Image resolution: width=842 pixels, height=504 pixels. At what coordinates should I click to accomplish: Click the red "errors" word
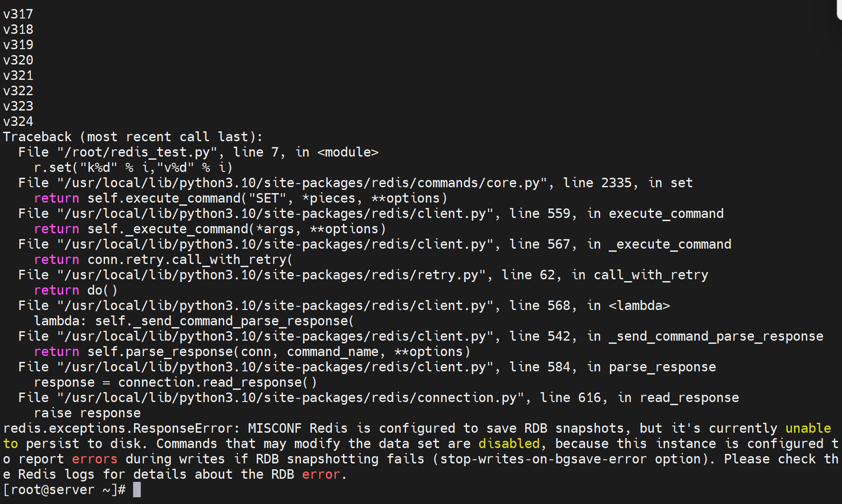pos(94,459)
